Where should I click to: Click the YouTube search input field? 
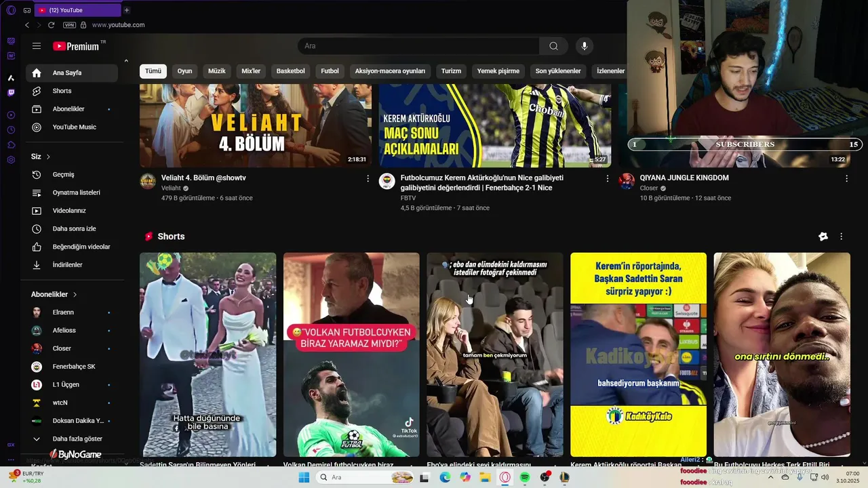tap(418, 46)
